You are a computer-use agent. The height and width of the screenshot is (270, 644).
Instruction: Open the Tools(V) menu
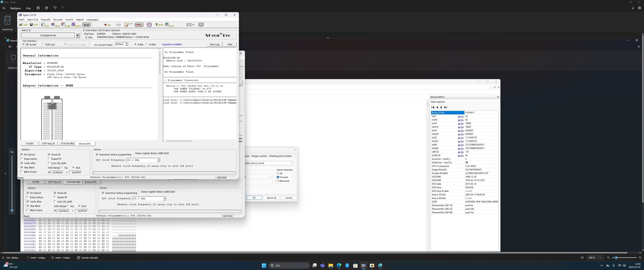[x=69, y=19]
